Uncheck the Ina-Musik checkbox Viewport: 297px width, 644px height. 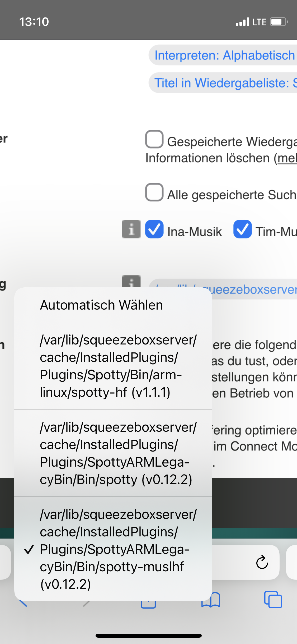(154, 229)
